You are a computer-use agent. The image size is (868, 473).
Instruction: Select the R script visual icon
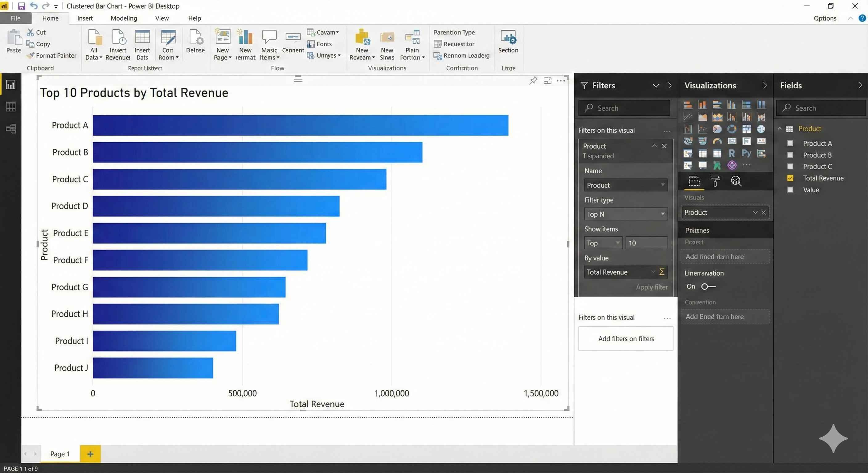click(x=732, y=153)
